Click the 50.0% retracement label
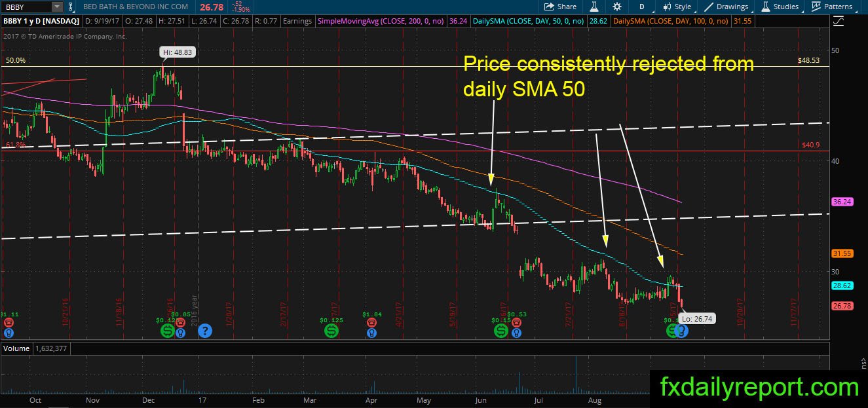This screenshot has width=868, height=408. [x=15, y=60]
